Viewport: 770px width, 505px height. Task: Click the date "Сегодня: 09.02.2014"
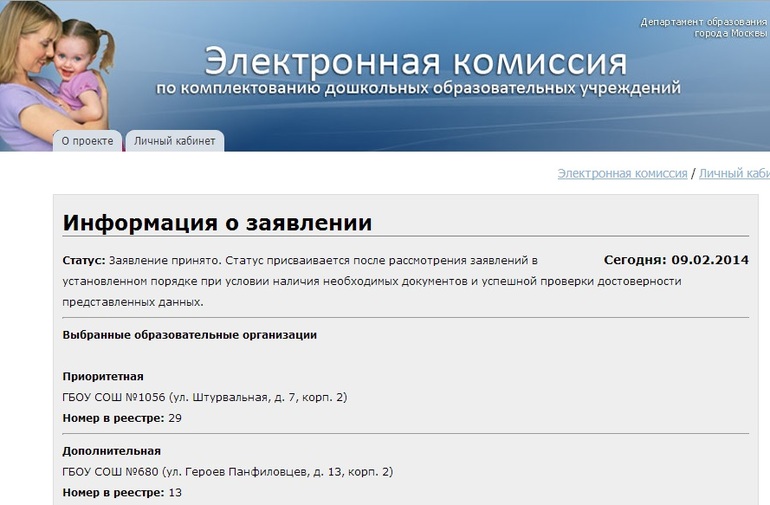(x=676, y=260)
